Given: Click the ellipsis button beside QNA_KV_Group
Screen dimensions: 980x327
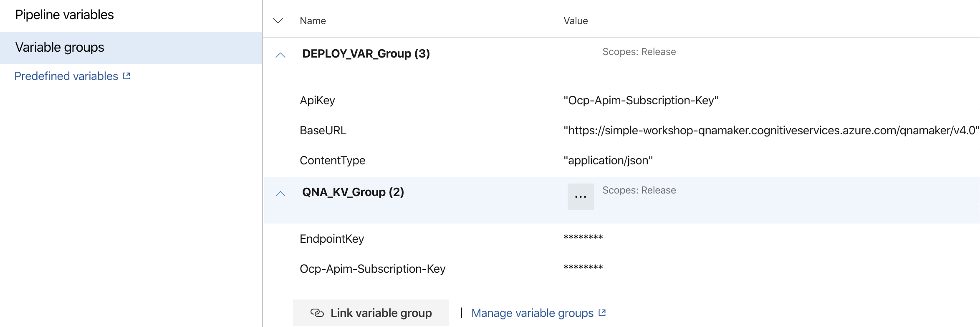Looking at the screenshot, I should pyautogui.click(x=581, y=196).
